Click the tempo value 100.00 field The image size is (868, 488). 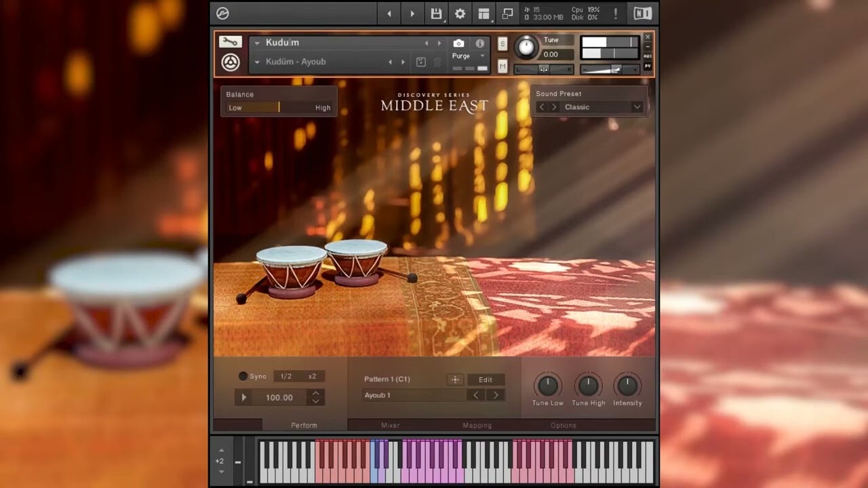279,397
